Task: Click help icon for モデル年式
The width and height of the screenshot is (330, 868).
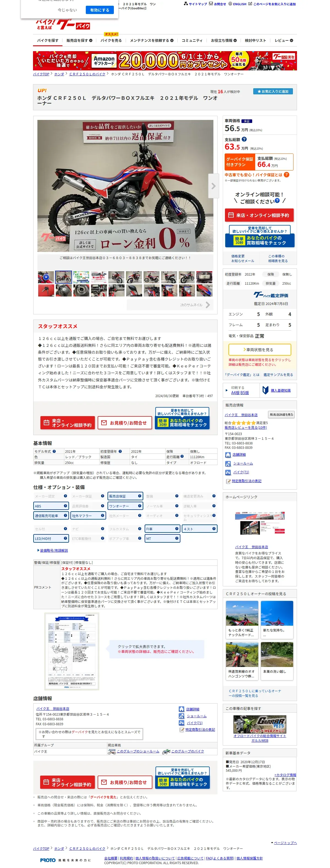Action: coord(54,451)
